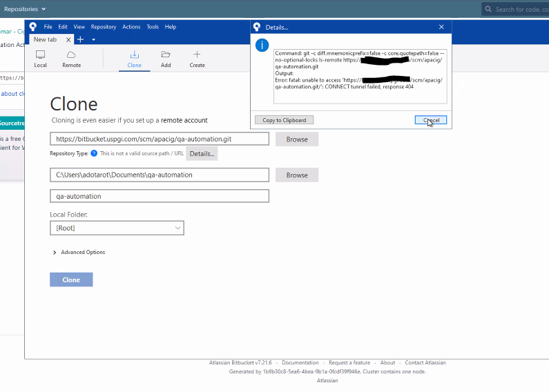Focus the qa-automation name field
Viewport: 549px width, 392px height.
pyautogui.click(x=160, y=196)
